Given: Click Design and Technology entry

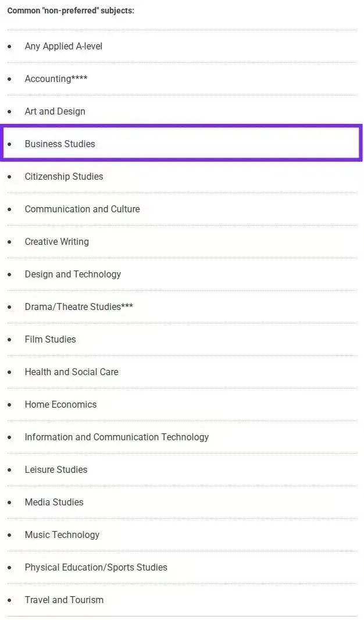Looking at the screenshot, I should (73, 274).
